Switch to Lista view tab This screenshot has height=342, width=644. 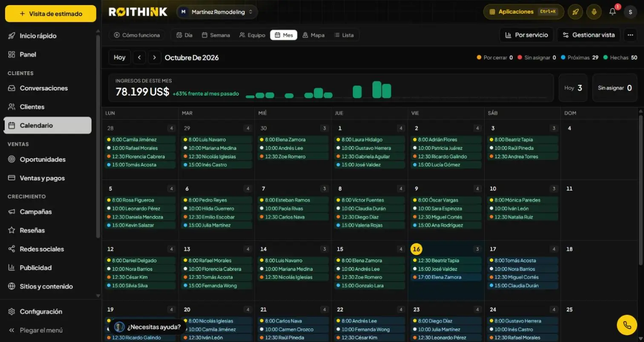click(x=344, y=35)
